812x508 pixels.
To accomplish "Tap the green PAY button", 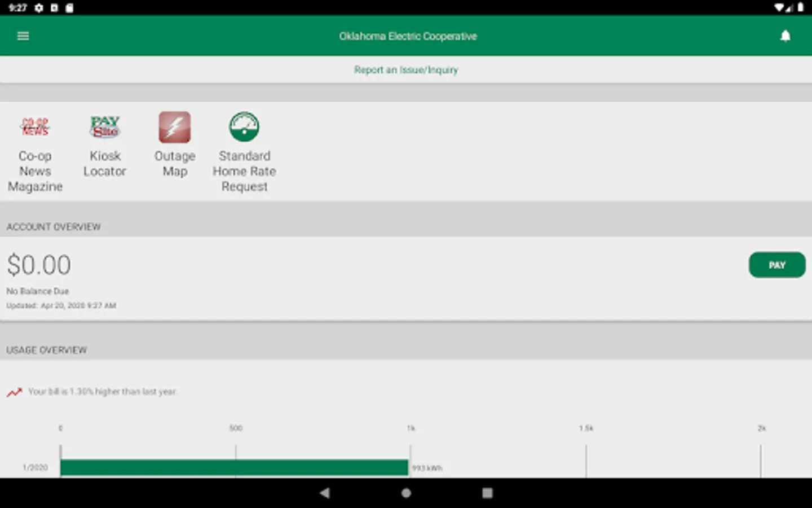I will click(x=777, y=265).
